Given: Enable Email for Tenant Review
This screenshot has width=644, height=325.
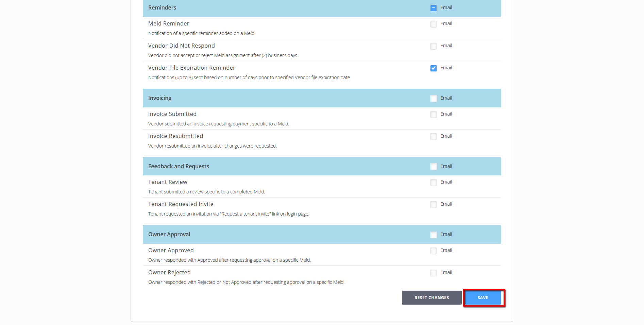Looking at the screenshot, I should [x=433, y=183].
